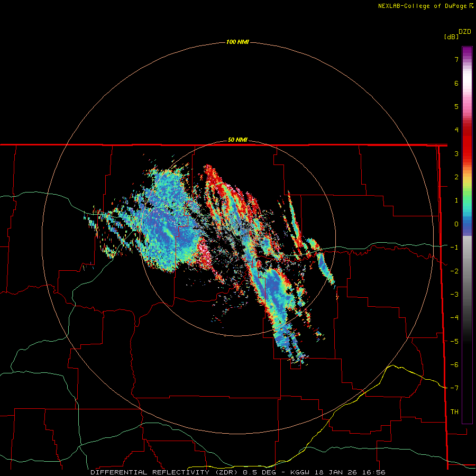Click the -2 value on the color scale

[x=454, y=271]
